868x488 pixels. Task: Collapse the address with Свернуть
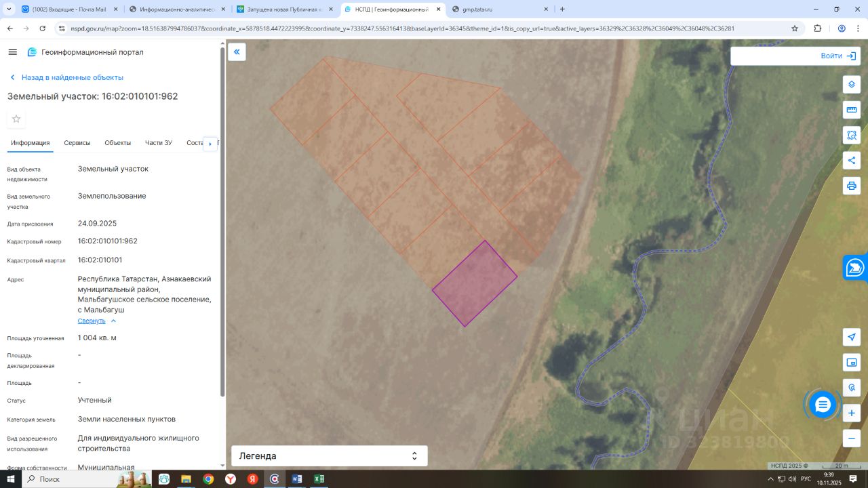(x=97, y=321)
